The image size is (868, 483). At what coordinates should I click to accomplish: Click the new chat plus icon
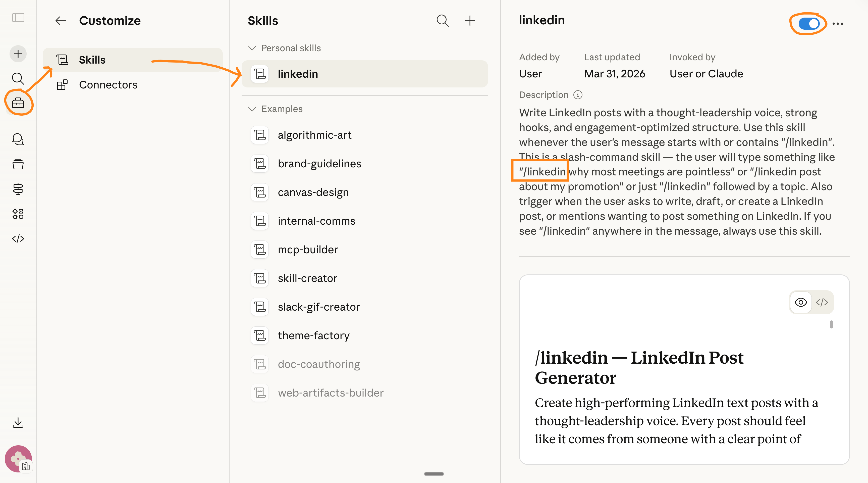click(18, 54)
